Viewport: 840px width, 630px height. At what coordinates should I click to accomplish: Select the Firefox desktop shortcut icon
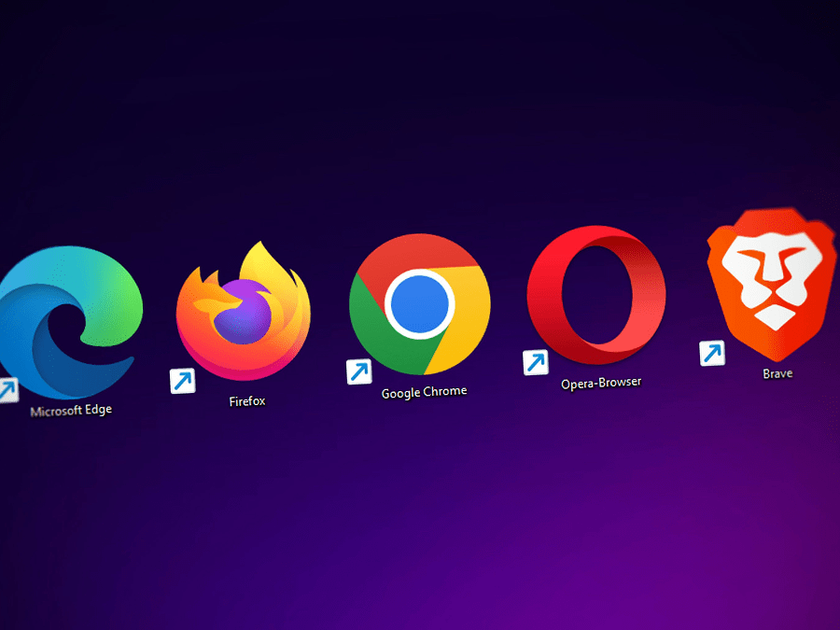[x=243, y=313]
